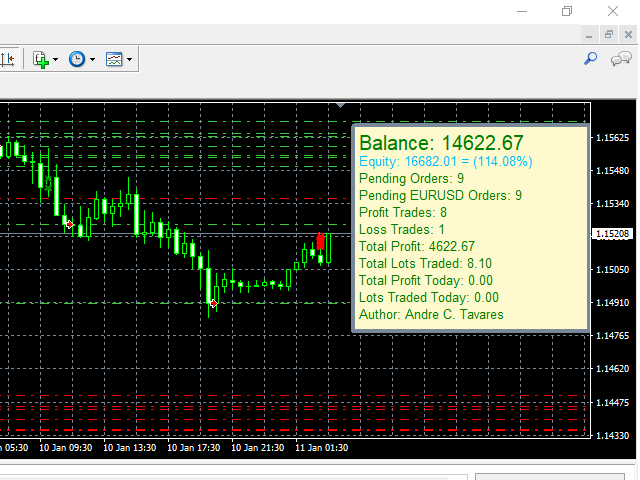Open the chat speech bubbles icon
640x480 pixels.
[x=621, y=59]
